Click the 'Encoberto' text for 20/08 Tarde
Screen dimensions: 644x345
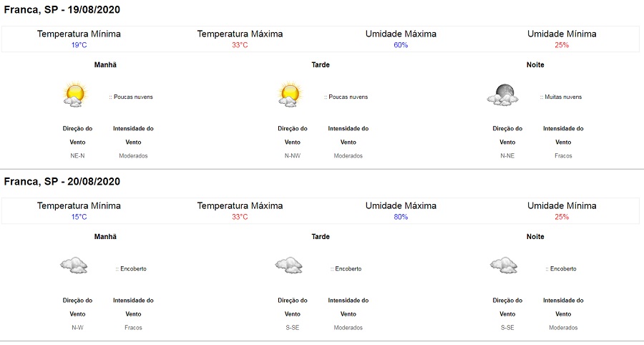pyautogui.click(x=346, y=268)
